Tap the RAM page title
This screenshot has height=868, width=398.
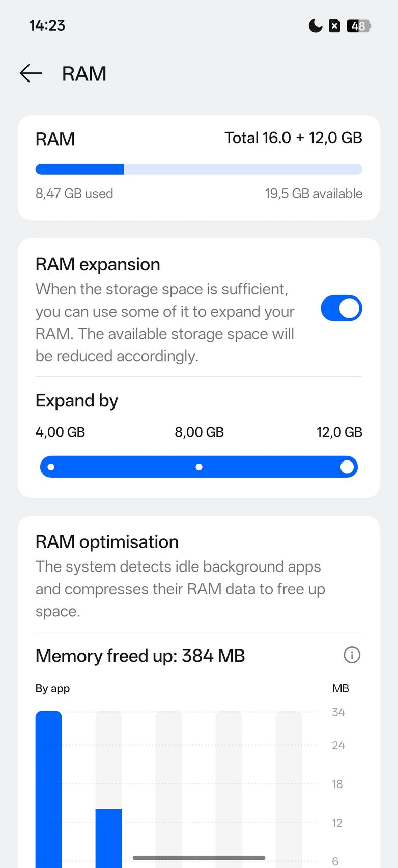tap(84, 74)
